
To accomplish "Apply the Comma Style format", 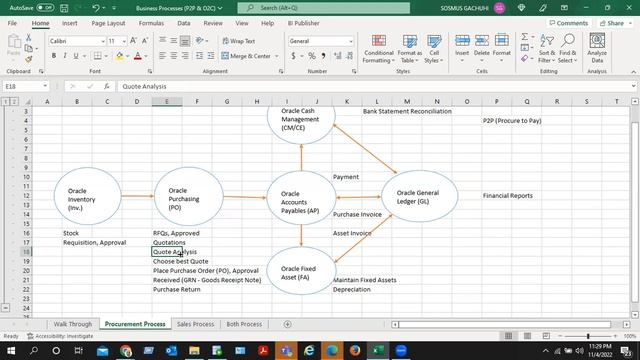I will pyautogui.click(x=323, y=56).
